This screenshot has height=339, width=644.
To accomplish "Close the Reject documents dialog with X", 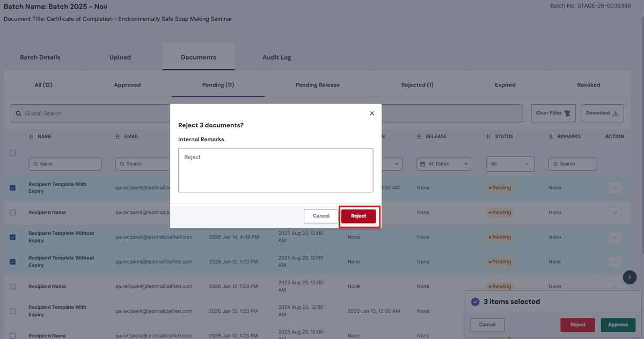I will tap(372, 113).
